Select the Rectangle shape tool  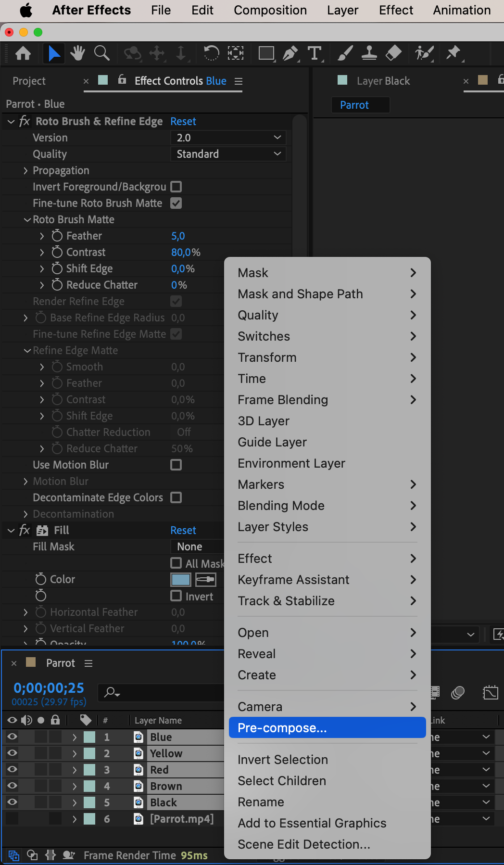pyautogui.click(x=266, y=53)
